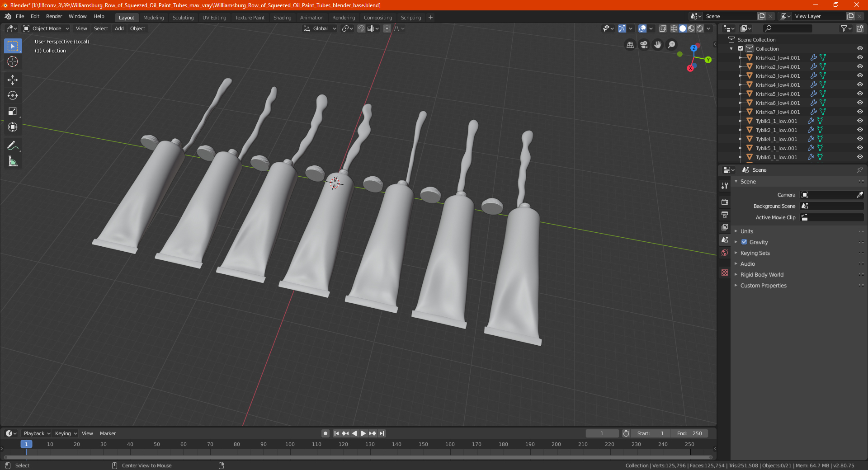Select the Annotate tool
Screen dimensions: 868x470
(13, 146)
